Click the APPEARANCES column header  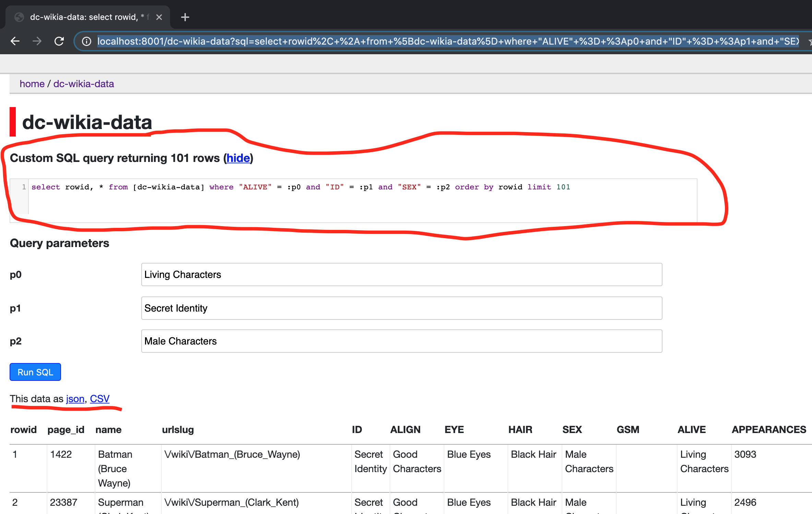pos(768,430)
